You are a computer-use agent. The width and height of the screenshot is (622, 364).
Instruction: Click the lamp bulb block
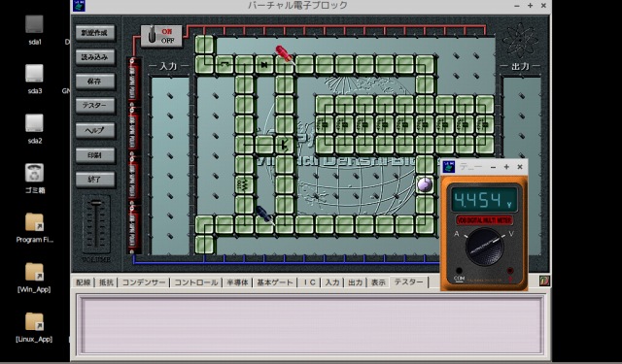coord(425,184)
